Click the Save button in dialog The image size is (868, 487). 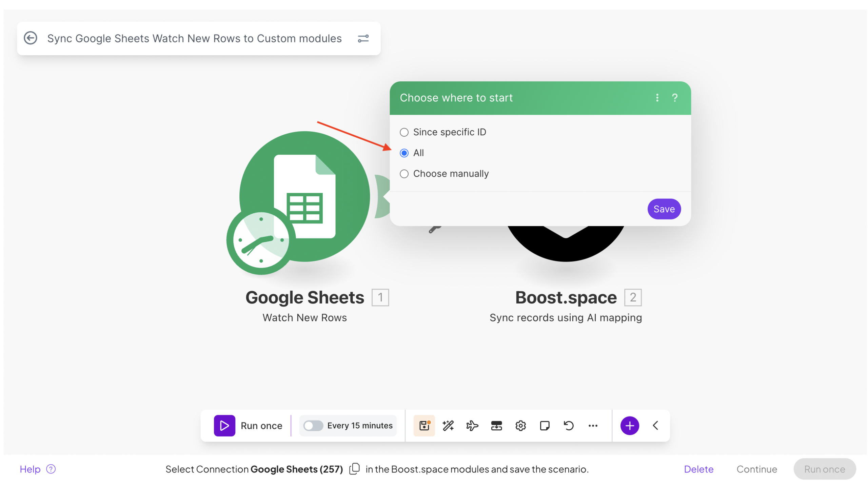(x=664, y=209)
